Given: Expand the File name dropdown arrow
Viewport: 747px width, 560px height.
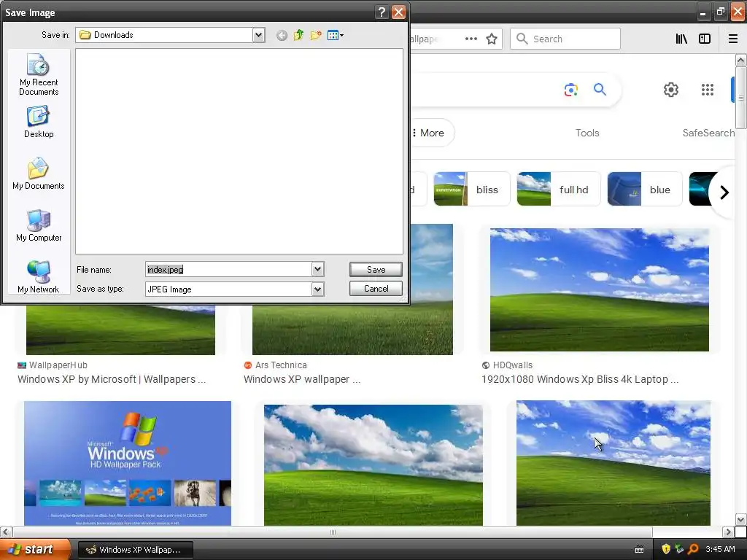Looking at the screenshot, I should (317, 269).
